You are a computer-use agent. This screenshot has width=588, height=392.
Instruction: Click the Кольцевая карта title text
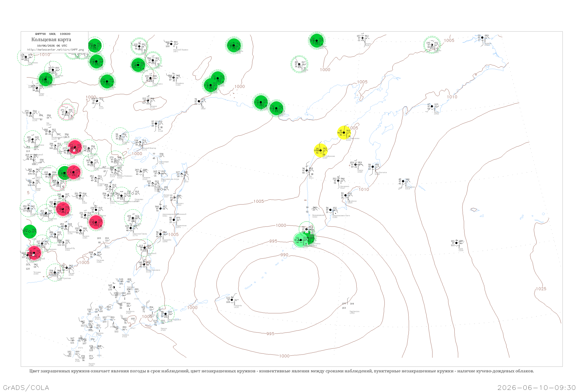51,40
